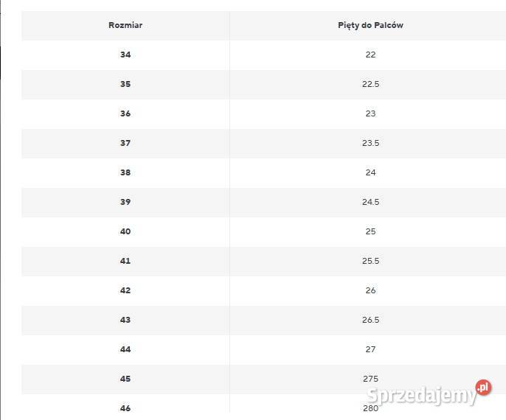Click the 25.5 value for size 41
The height and width of the screenshot is (420, 506).
click(370, 261)
